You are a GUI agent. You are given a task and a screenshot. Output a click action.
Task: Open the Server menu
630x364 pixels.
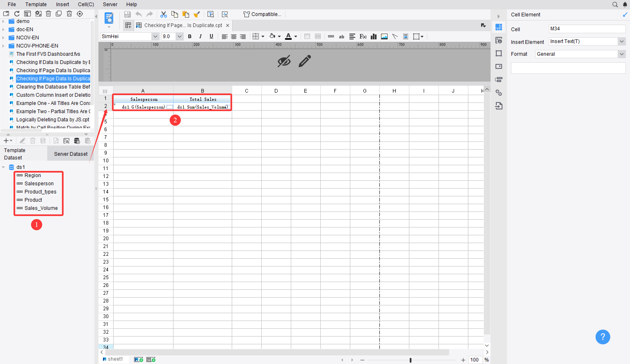110,4
